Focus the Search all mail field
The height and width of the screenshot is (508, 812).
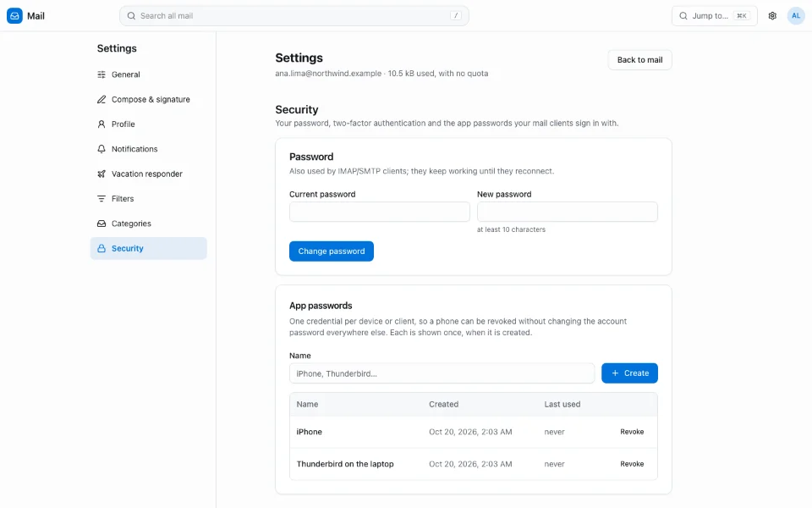tap(294, 15)
